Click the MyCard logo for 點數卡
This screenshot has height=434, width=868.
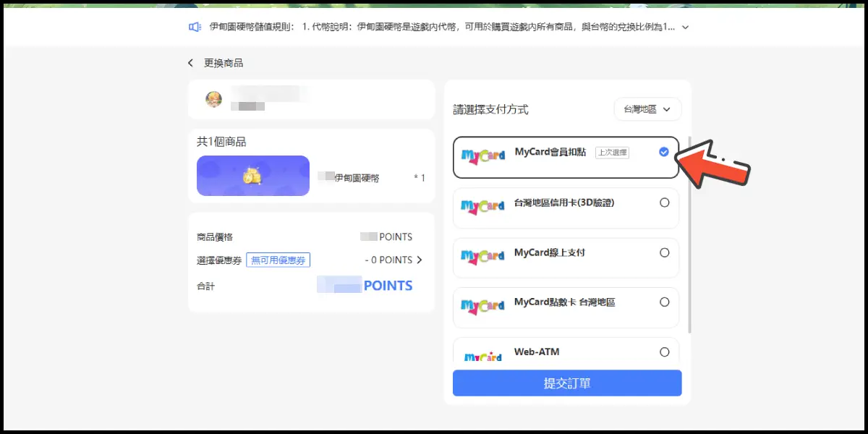482,307
